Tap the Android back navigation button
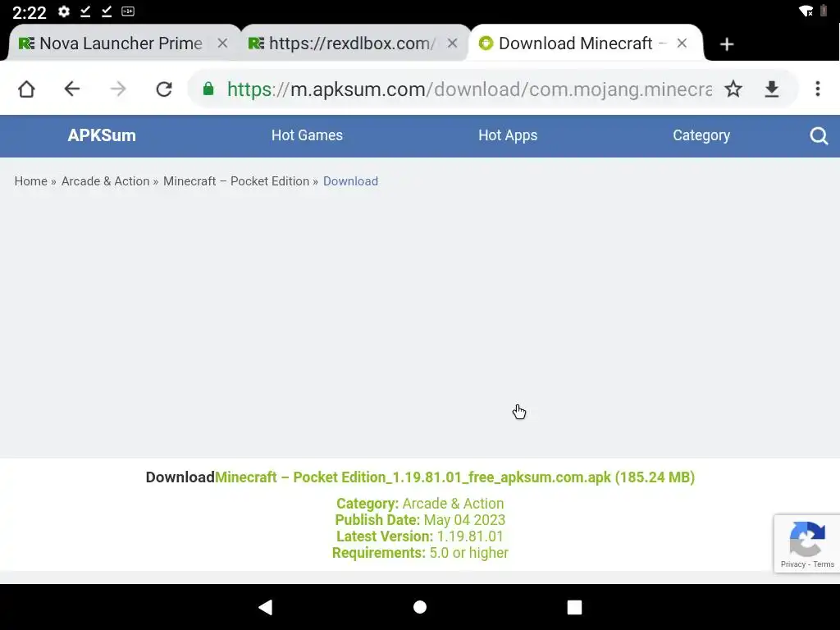840x630 pixels. coord(266,607)
